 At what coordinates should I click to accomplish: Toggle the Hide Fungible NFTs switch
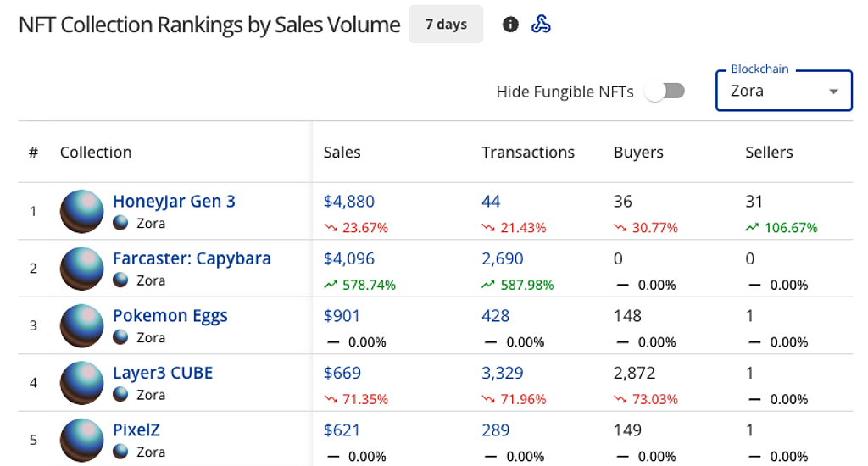pos(664,92)
